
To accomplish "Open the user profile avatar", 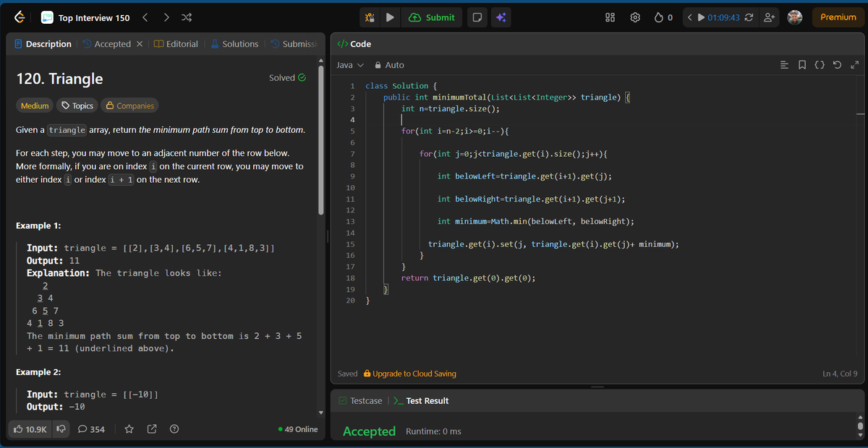I will pos(795,17).
